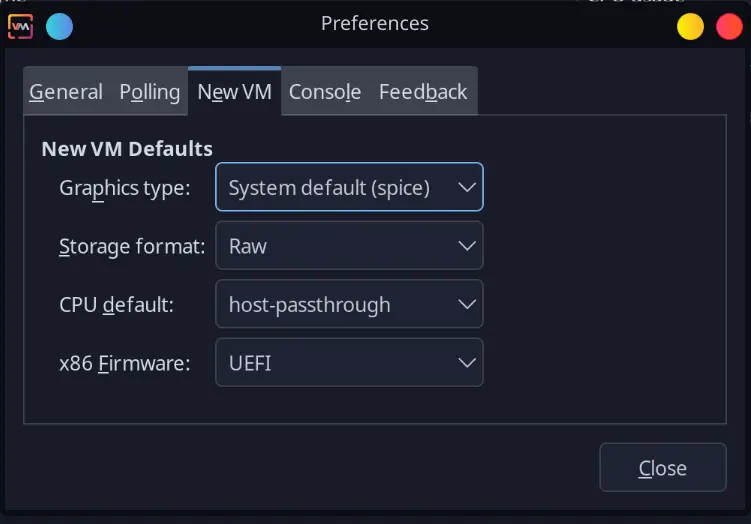
Task: Close window using the red title button
Action: (x=729, y=26)
